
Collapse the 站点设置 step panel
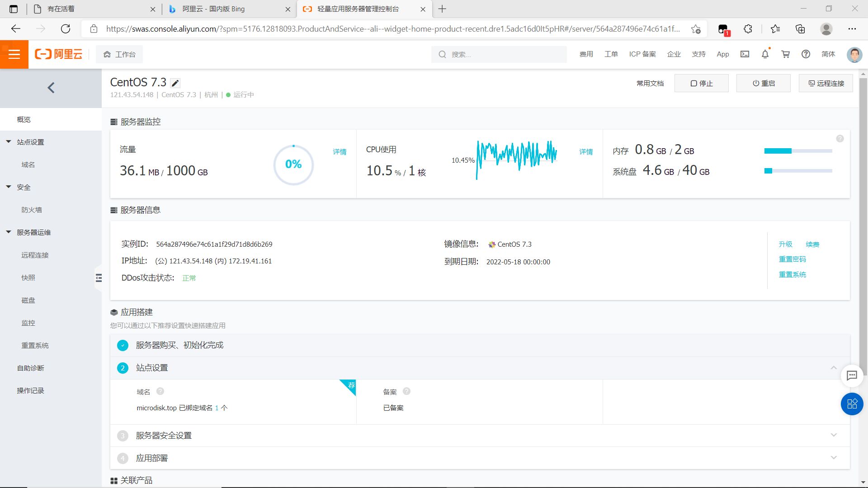834,368
